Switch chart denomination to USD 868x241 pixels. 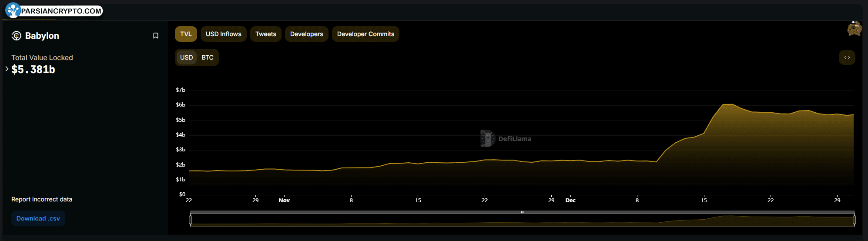[x=187, y=57]
